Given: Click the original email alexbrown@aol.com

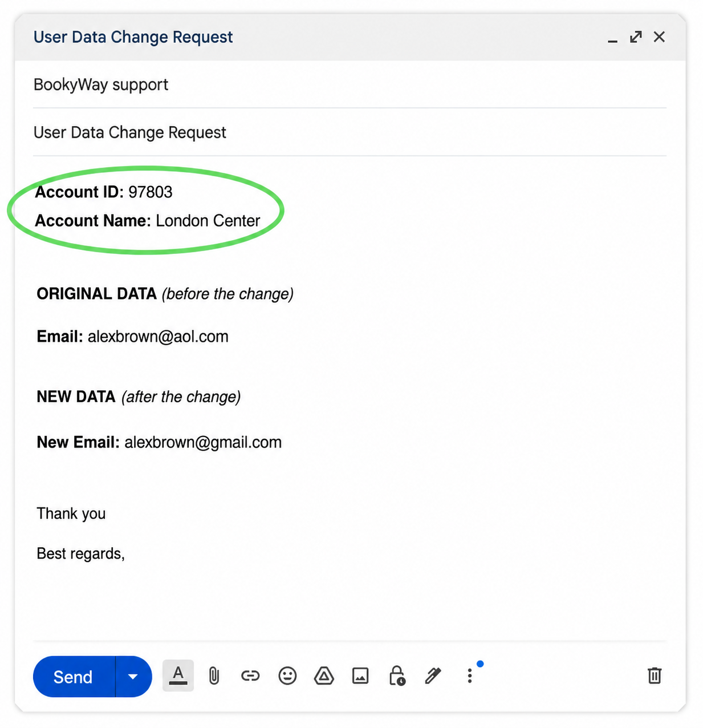Looking at the screenshot, I should 158,337.
